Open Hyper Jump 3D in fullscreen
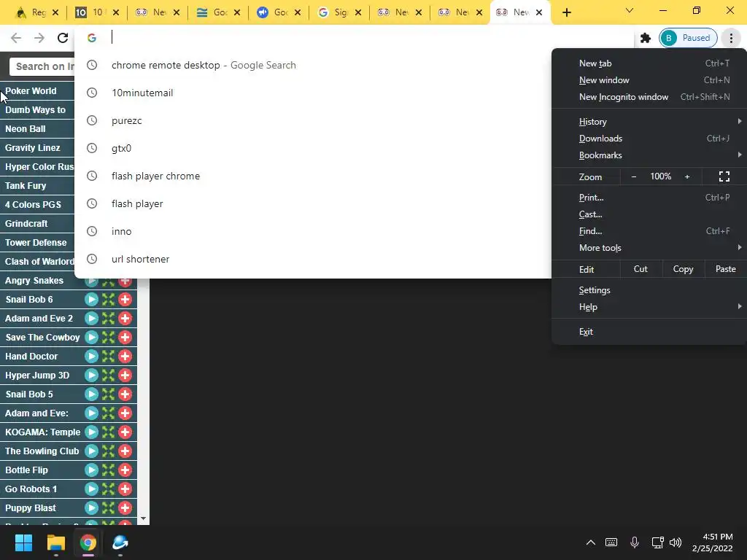The width and height of the screenshot is (747, 560). (x=109, y=376)
